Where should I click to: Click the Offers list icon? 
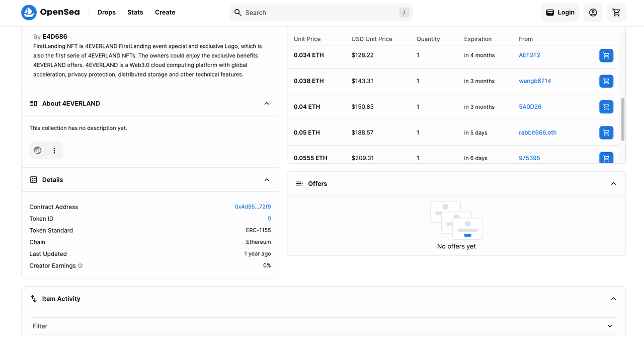(299, 184)
